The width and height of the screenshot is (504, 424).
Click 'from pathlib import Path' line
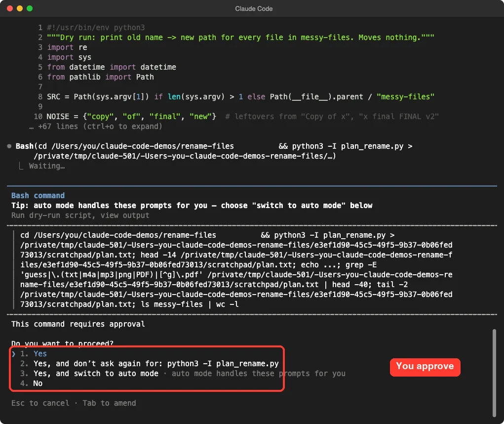click(x=100, y=77)
